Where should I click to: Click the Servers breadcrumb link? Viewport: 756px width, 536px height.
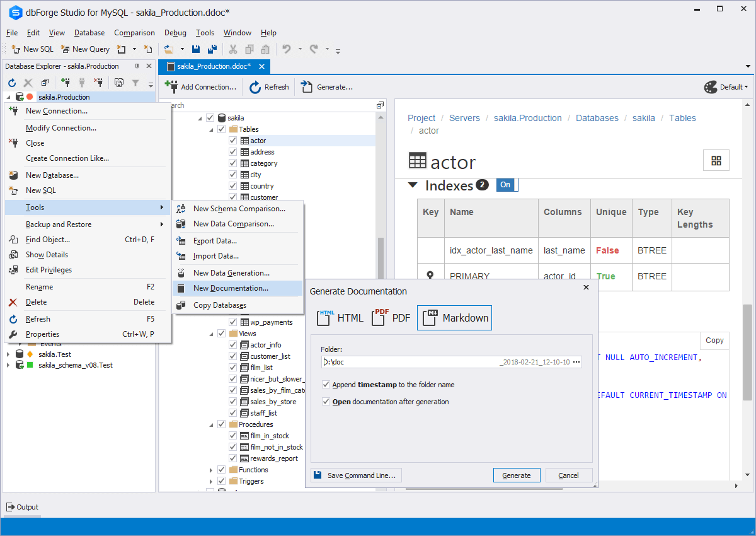pyautogui.click(x=464, y=118)
